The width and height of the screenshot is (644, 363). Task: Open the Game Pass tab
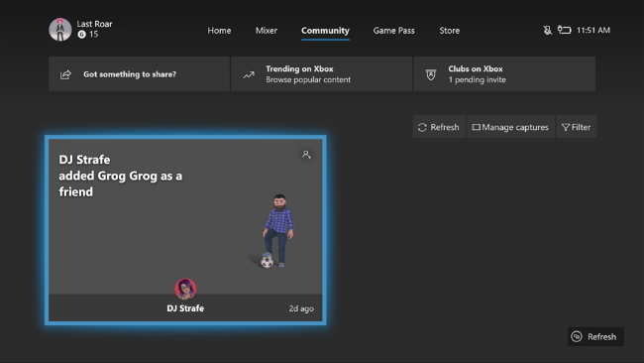click(394, 31)
